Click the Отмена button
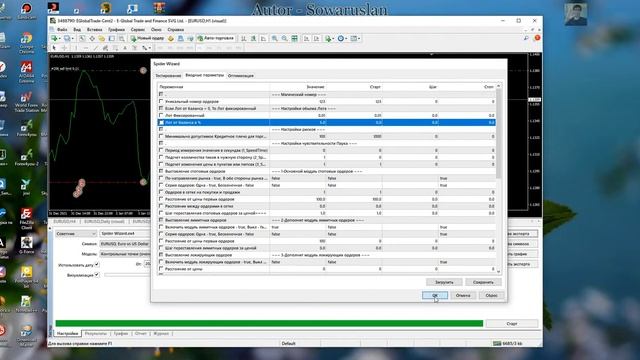 463,295
